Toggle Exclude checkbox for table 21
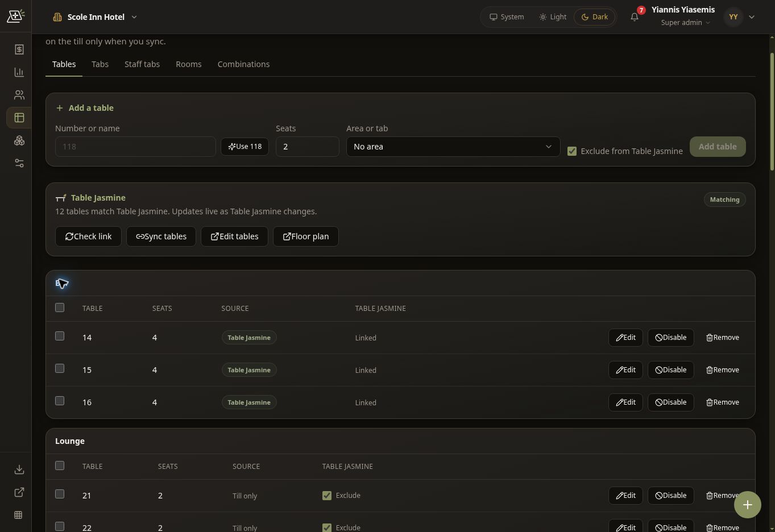The width and height of the screenshot is (775, 532). click(327, 496)
